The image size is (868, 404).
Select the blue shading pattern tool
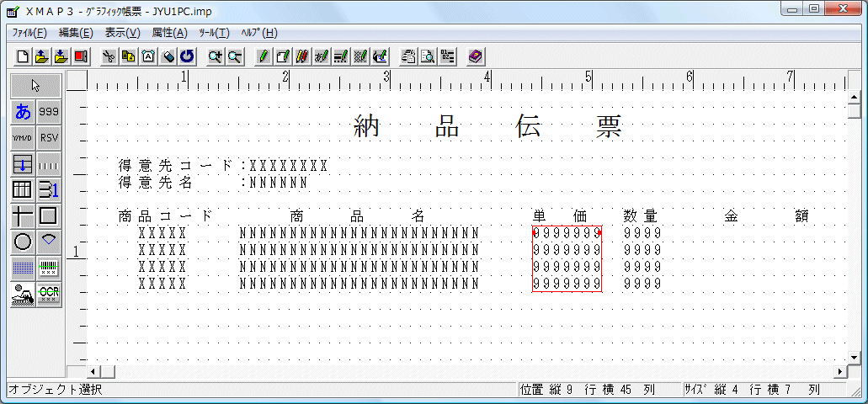(24, 268)
